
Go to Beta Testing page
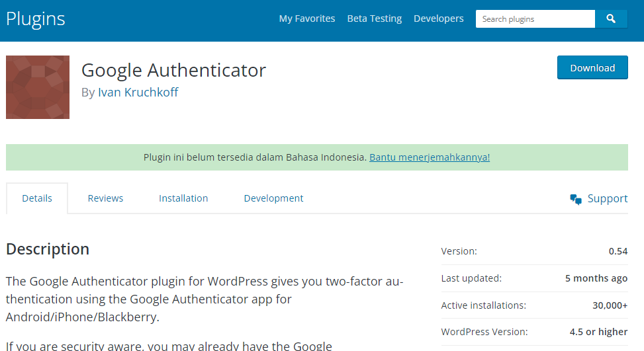tap(374, 19)
